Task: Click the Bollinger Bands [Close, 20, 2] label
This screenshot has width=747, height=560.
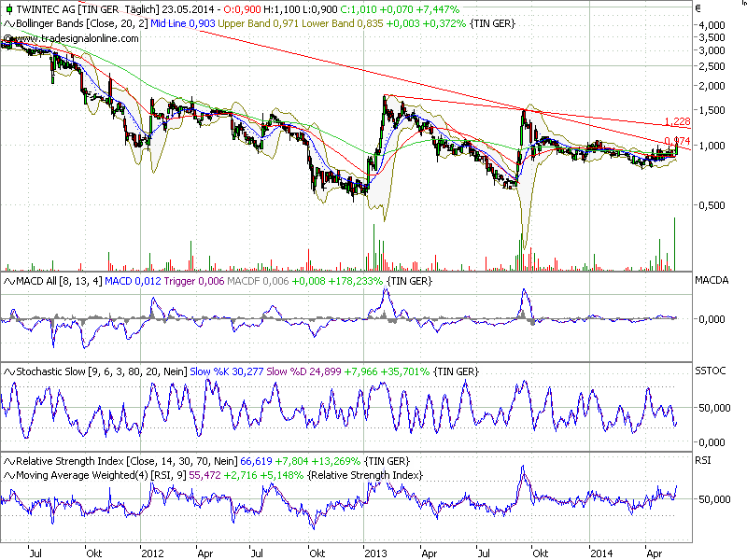Action: 82,24
